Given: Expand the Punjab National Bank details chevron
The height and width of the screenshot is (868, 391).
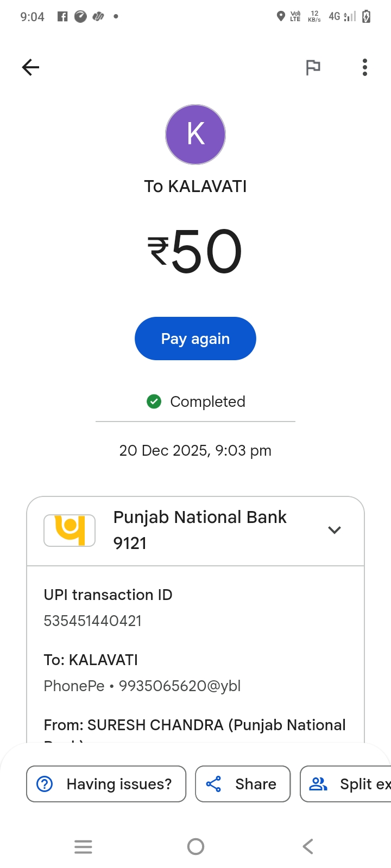Looking at the screenshot, I should (x=335, y=530).
